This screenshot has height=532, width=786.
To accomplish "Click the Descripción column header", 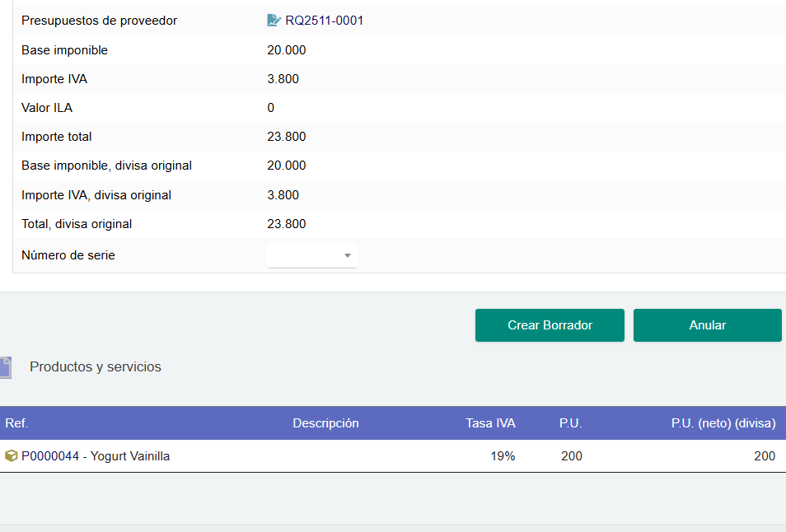I will (325, 423).
